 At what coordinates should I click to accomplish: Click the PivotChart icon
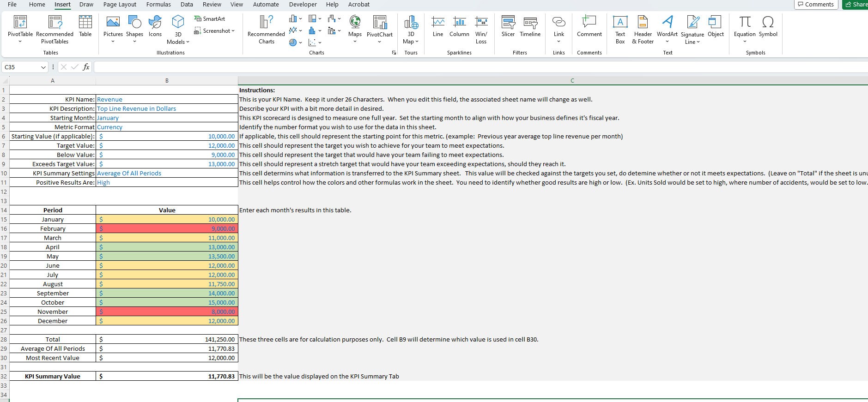pyautogui.click(x=380, y=22)
